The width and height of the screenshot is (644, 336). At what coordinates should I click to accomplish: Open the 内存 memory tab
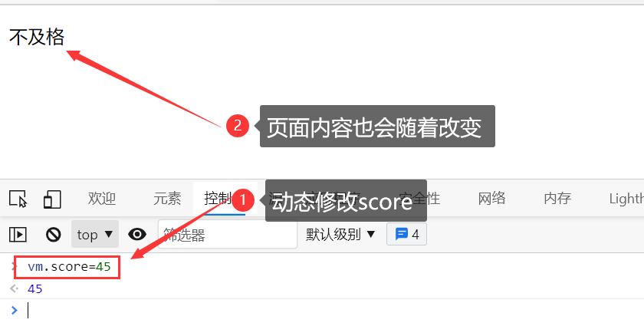pyautogui.click(x=557, y=199)
